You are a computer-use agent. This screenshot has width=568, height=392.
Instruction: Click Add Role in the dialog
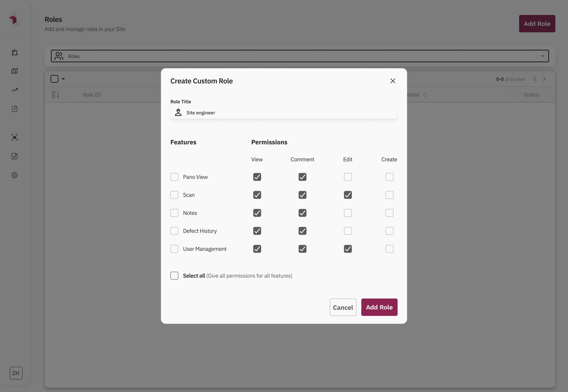click(x=379, y=307)
